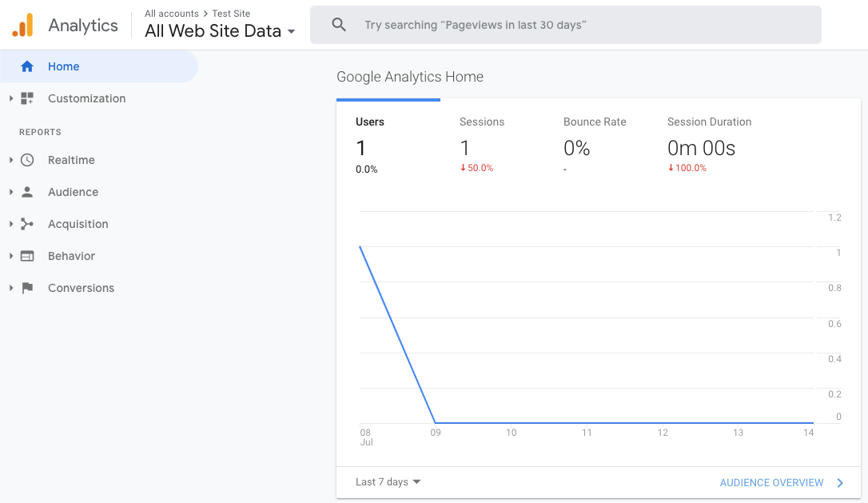The image size is (868, 503).
Task: Click the All accounts breadcrumb link
Action: [172, 14]
